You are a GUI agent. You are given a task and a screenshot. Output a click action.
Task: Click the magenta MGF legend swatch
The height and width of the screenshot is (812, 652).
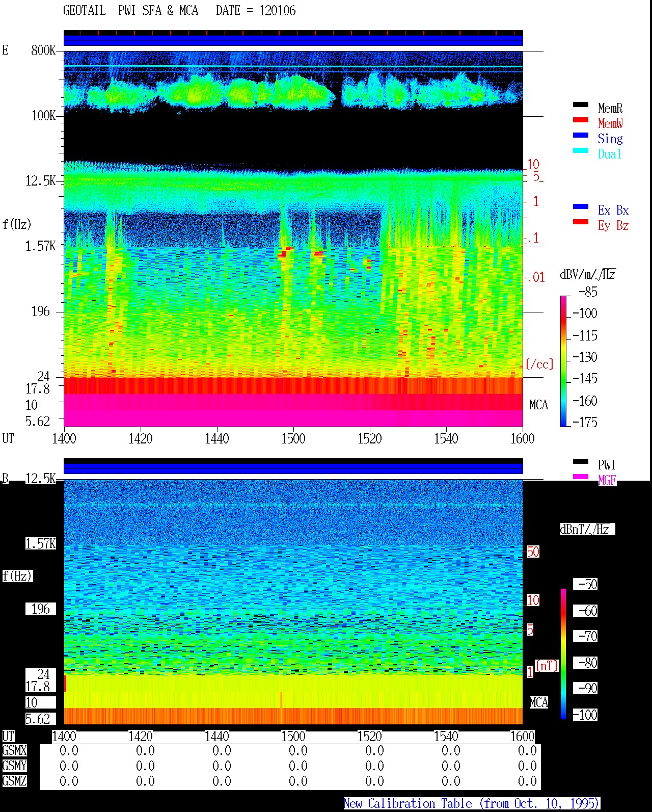click(x=581, y=477)
